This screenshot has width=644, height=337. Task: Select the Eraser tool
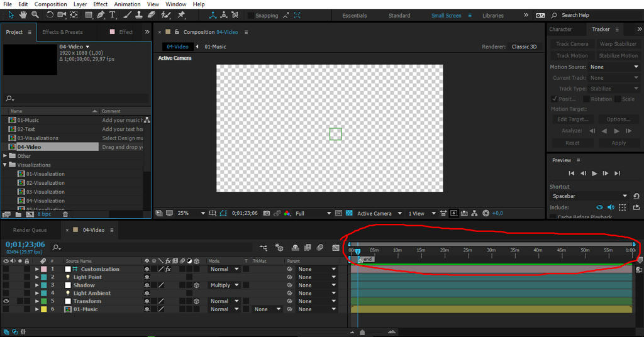tap(153, 15)
